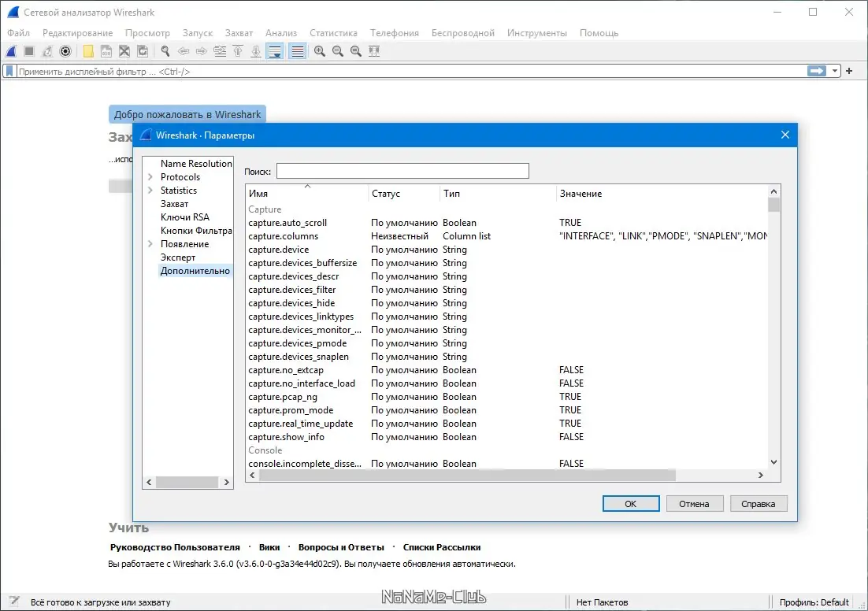Image resolution: width=868 pixels, height=611 pixels.
Task: Expand the Protocols tree item
Action: (x=150, y=177)
